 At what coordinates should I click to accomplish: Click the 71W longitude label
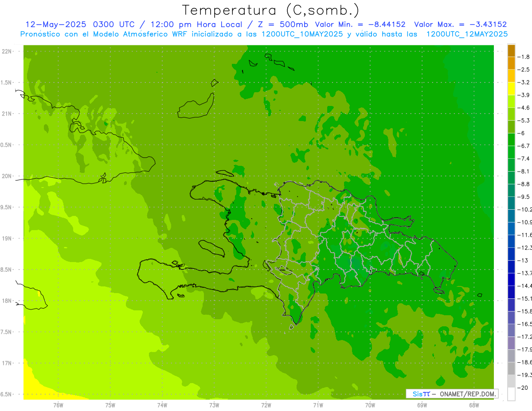pyautogui.click(x=318, y=405)
